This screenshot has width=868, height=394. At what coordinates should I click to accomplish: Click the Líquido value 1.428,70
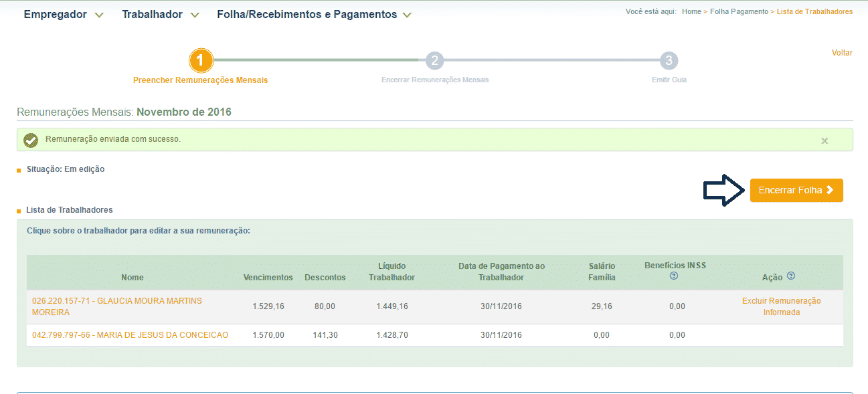[x=392, y=335]
